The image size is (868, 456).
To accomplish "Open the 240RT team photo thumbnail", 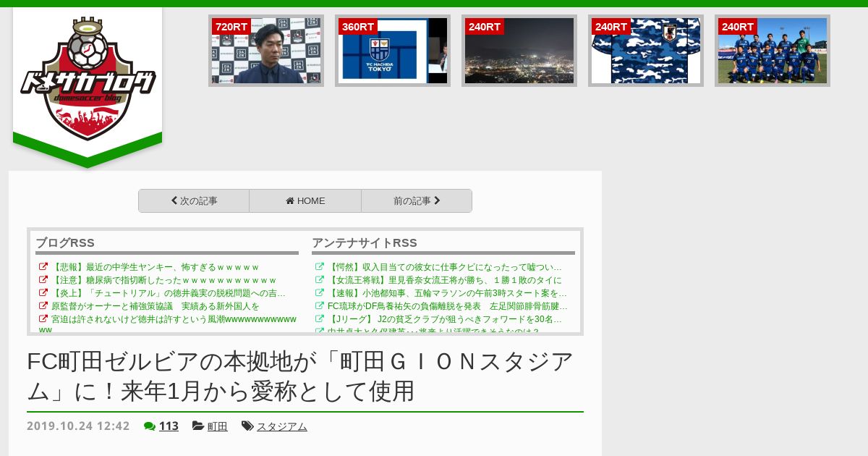I will coord(773,51).
